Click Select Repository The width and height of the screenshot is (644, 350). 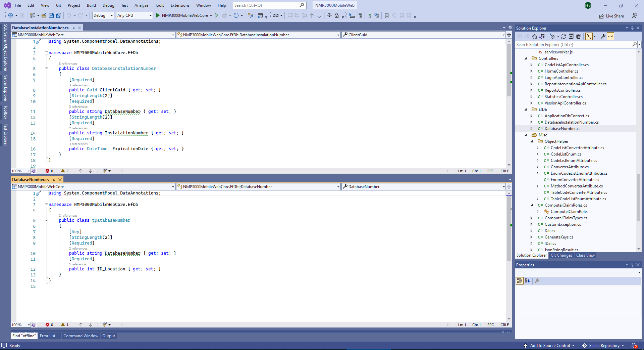coord(604,346)
